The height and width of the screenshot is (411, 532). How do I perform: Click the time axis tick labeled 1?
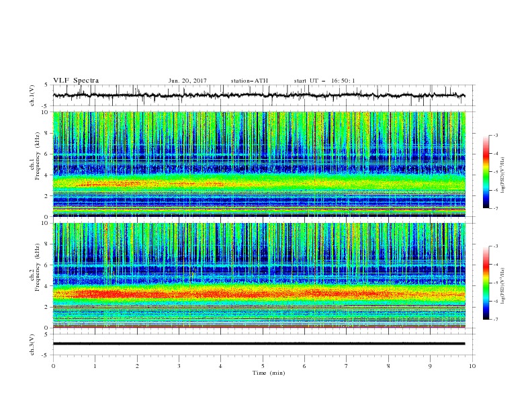pos(95,366)
